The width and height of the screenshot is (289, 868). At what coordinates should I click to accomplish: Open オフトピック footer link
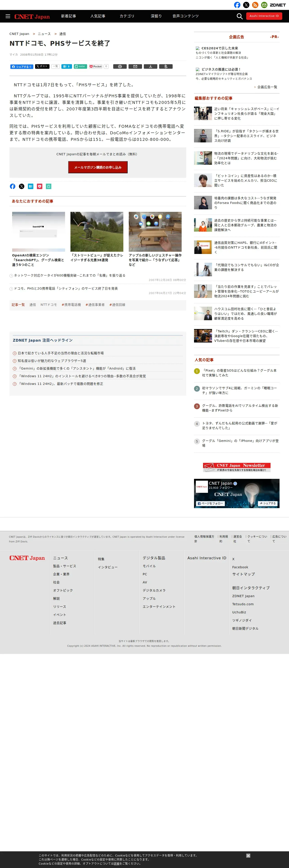tap(63, 590)
